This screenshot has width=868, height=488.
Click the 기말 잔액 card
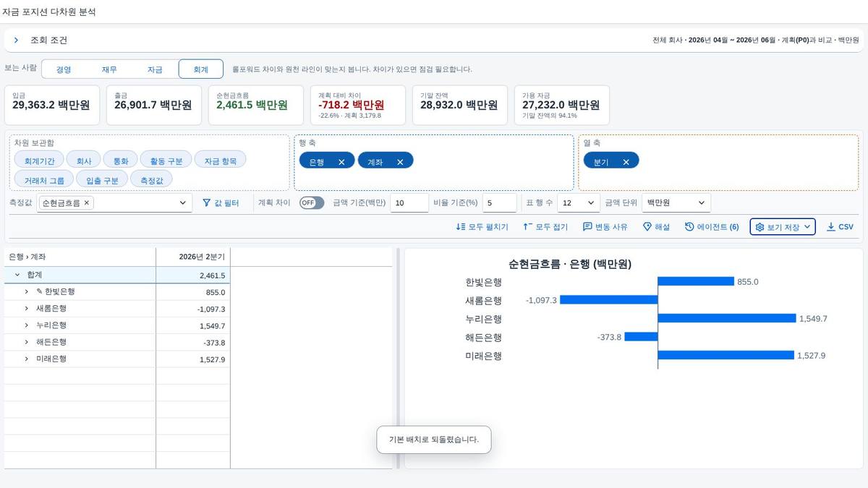point(460,106)
